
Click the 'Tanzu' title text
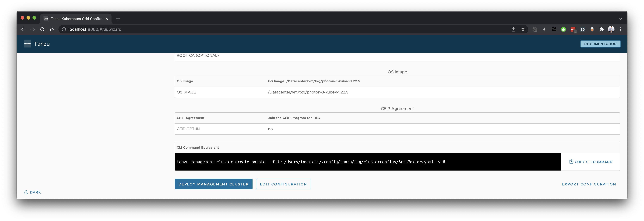pos(42,44)
